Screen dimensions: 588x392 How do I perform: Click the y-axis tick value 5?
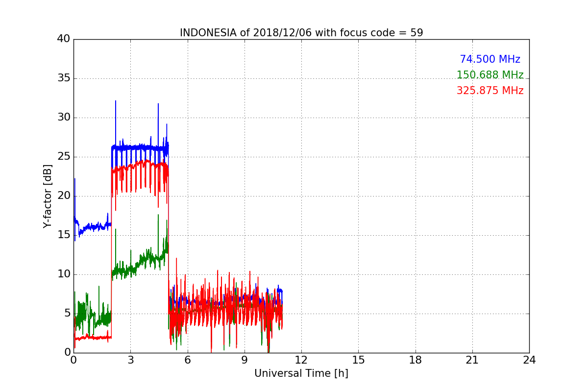pos(67,314)
